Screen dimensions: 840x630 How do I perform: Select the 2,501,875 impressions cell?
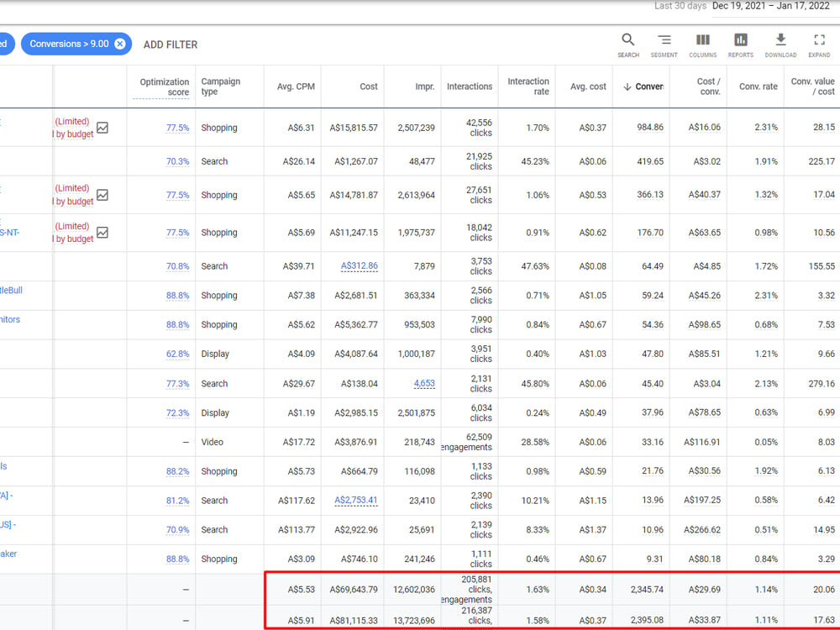tap(417, 413)
